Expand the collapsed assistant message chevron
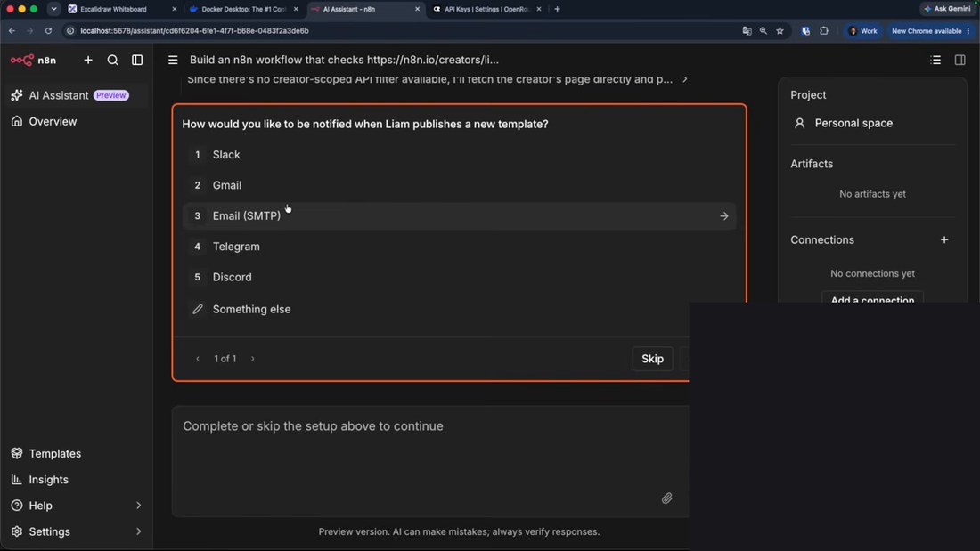The image size is (980, 551). tap(685, 79)
